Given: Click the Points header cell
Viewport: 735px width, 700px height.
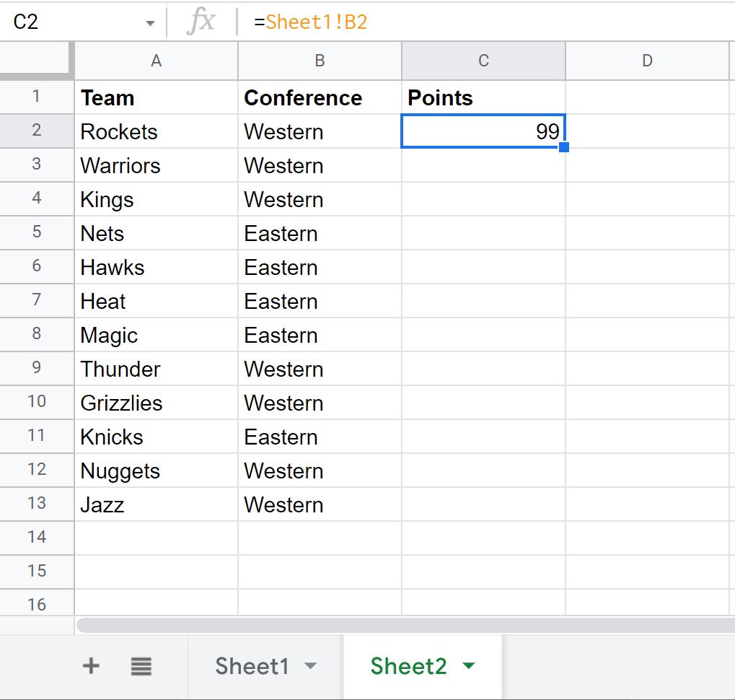Looking at the screenshot, I should tap(483, 97).
